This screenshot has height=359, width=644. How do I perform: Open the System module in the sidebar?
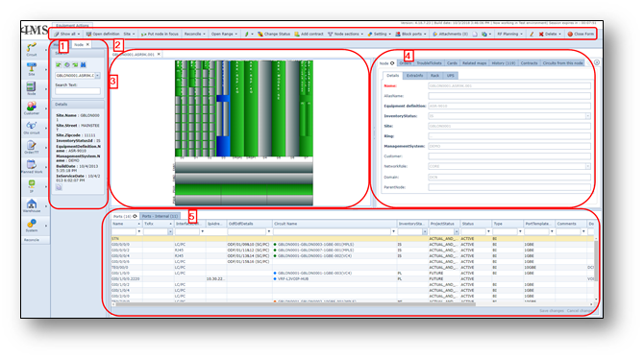pos(32,226)
